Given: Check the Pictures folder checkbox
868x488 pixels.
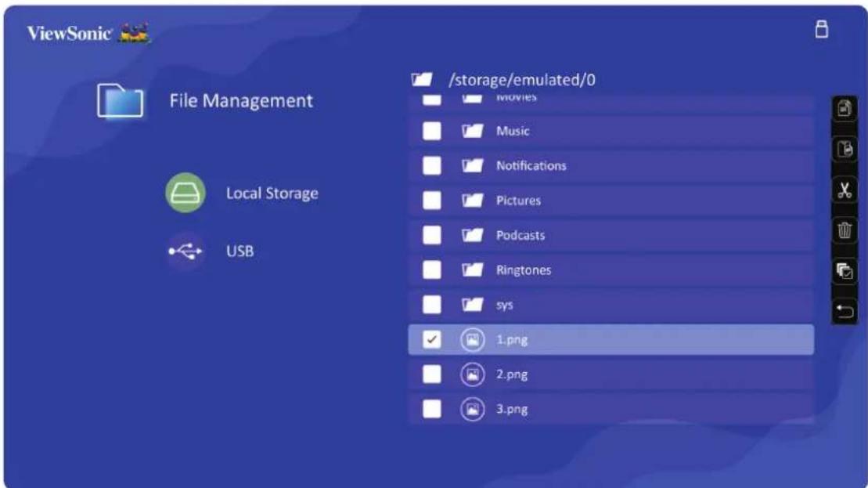Looking at the screenshot, I should [x=432, y=201].
